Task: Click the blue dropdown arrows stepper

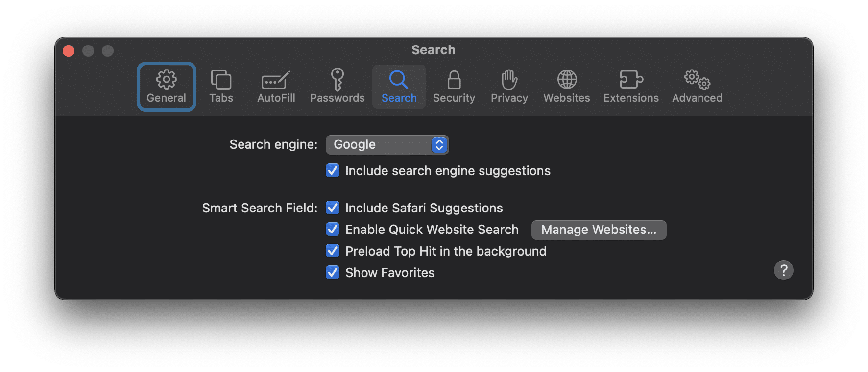Action: coord(439,144)
